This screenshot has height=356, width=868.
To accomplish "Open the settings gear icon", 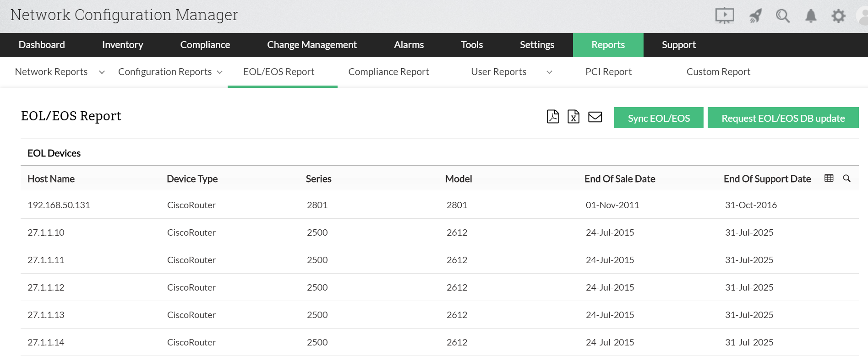I will (838, 16).
